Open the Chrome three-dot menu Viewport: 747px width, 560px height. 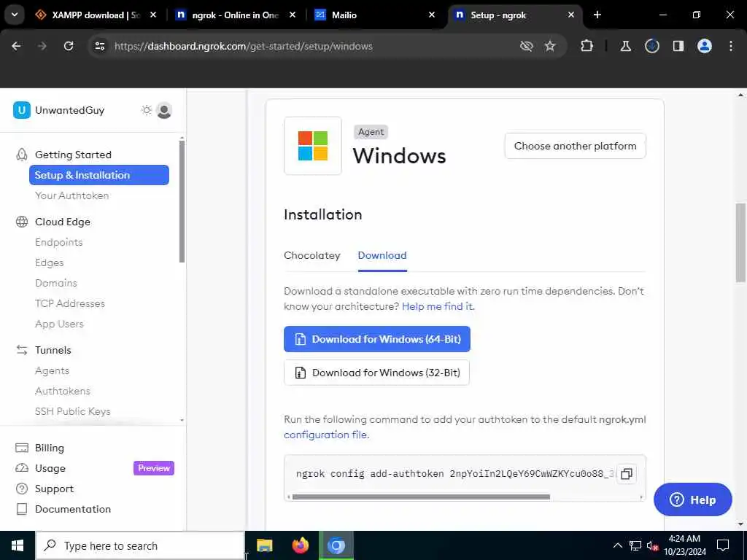tap(731, 46)
